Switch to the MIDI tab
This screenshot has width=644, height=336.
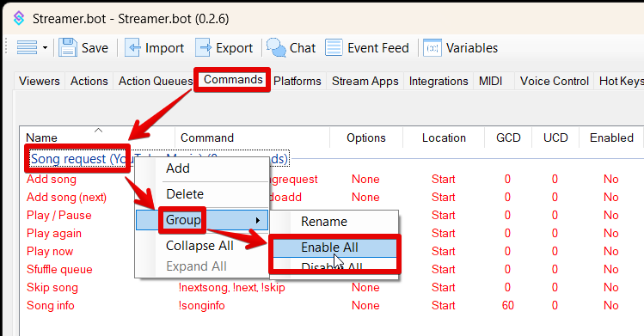pos(490,81)
